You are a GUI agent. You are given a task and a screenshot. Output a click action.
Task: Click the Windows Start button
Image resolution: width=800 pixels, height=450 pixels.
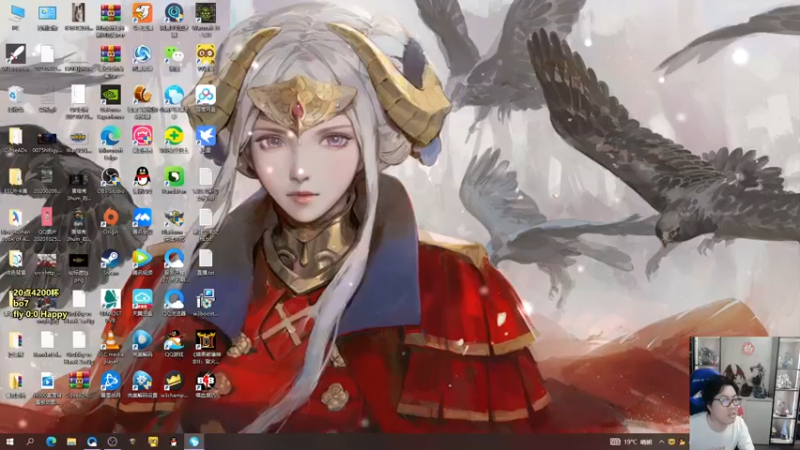click(x=9, y=442)
